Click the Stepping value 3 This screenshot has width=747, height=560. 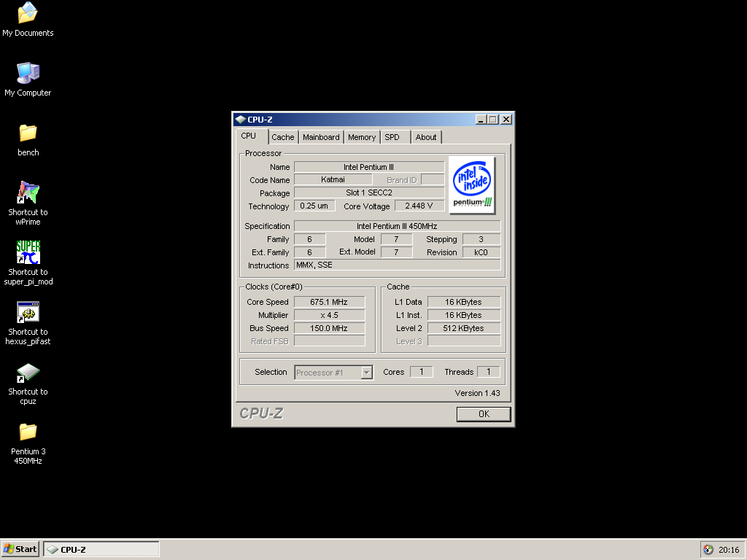[x=481, y=239]
